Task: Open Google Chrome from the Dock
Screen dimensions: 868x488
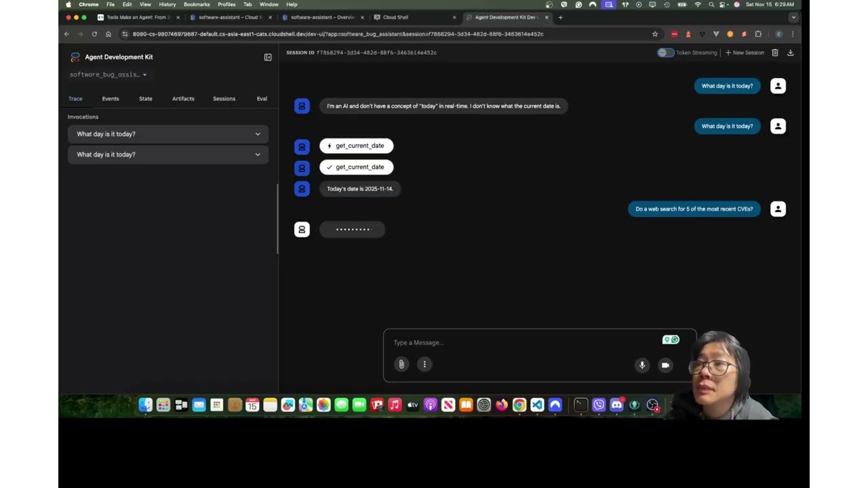Action: pyautogui.click(x=519, y=405)
